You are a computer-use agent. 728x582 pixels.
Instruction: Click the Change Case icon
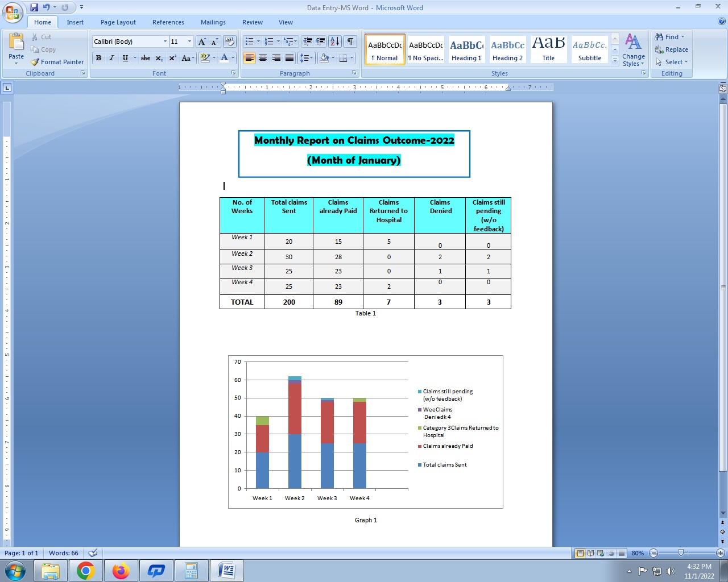[188, 58]
